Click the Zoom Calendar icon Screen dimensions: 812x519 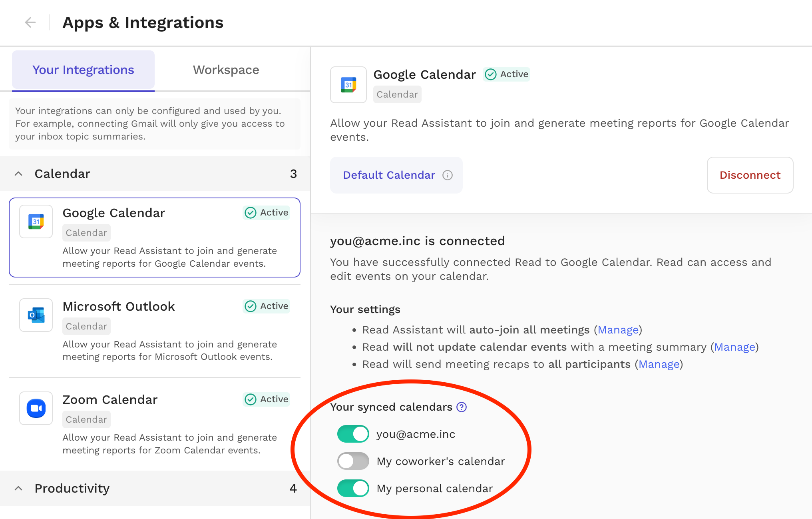pos(36,408)
